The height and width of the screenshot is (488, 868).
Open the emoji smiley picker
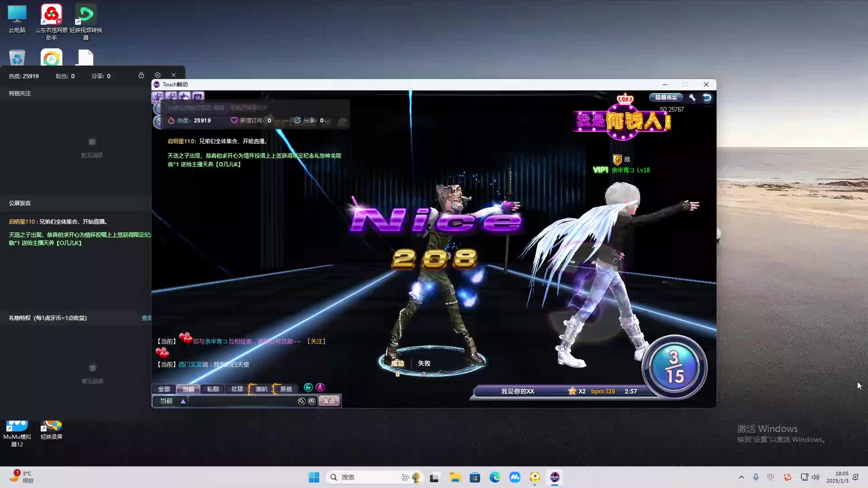click(x=311, y=401)
